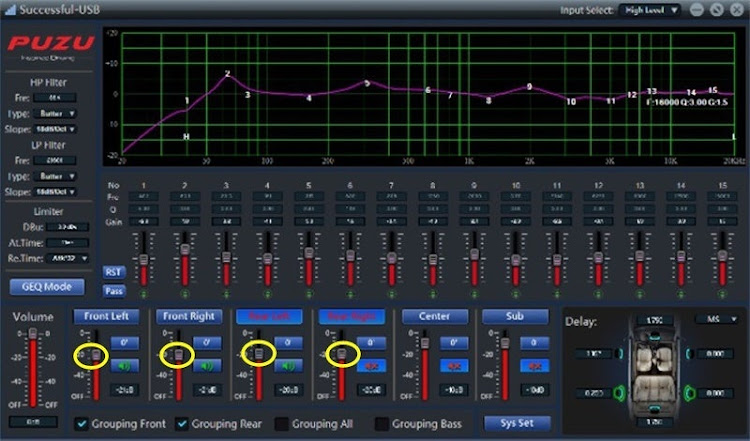Select the subwoofer speaker at car's rear

tap(654, 408)
